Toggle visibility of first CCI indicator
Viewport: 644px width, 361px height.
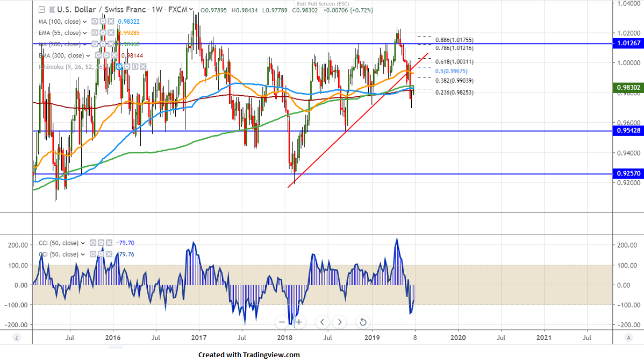tap(92, 243)
